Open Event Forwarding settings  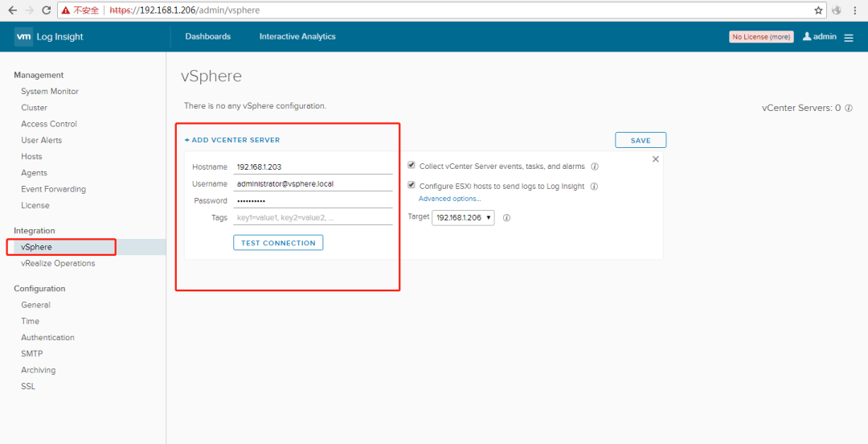[x=54, y=189]
